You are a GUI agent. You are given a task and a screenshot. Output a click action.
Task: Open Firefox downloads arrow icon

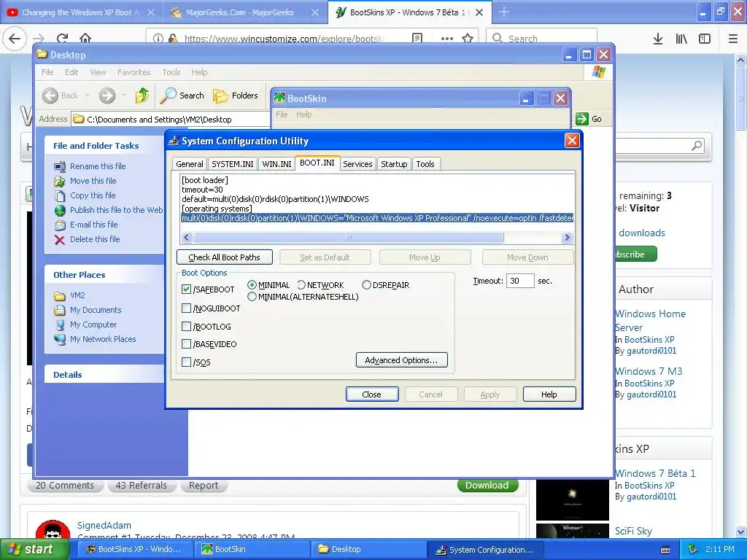[x=658, y=39]
